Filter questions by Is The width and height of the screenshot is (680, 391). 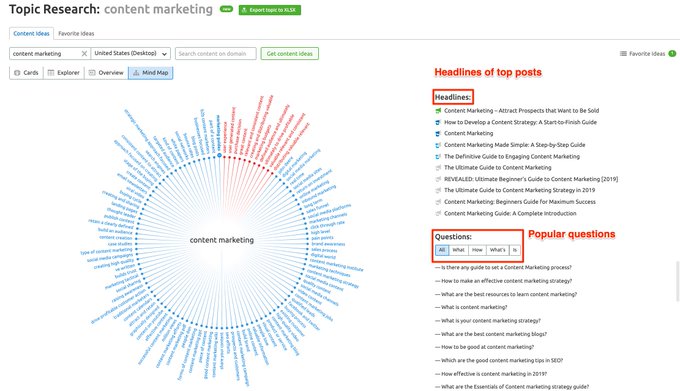(515, 250)
